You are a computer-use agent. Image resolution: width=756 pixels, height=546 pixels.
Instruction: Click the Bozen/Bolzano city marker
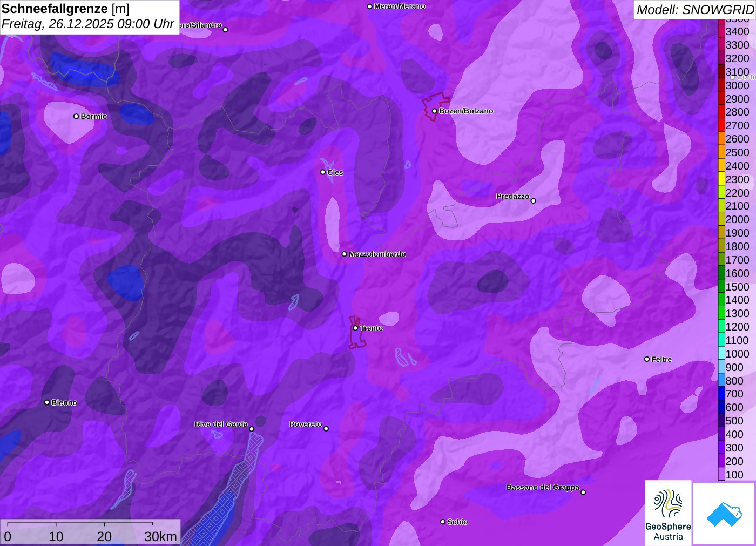(x=434, y=111)
